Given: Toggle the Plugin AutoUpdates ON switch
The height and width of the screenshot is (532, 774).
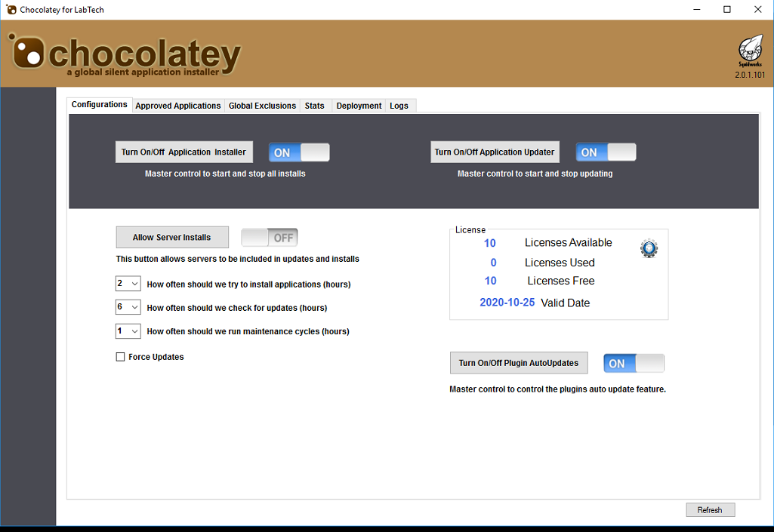Looking at the screenshot, I should pyautogui.click(x=634, y=364).
